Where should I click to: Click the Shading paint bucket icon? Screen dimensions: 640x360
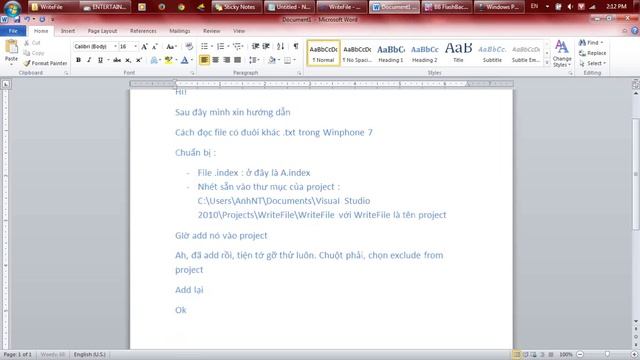pos(272,60)
